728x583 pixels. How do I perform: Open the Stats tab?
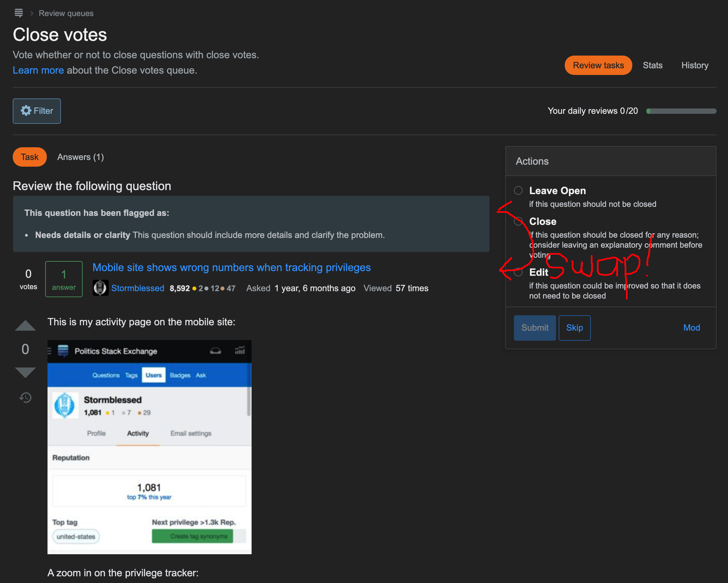click(652, 65)
